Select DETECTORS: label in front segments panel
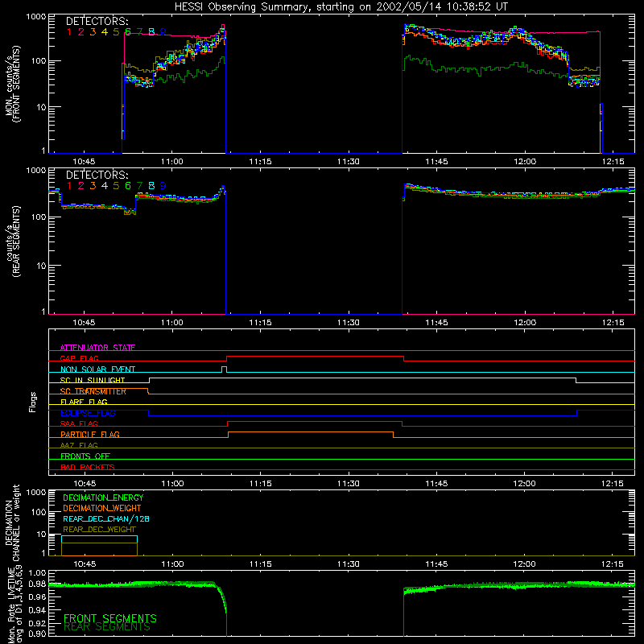Viewport: 644px width, 644px height. point(97,22)
